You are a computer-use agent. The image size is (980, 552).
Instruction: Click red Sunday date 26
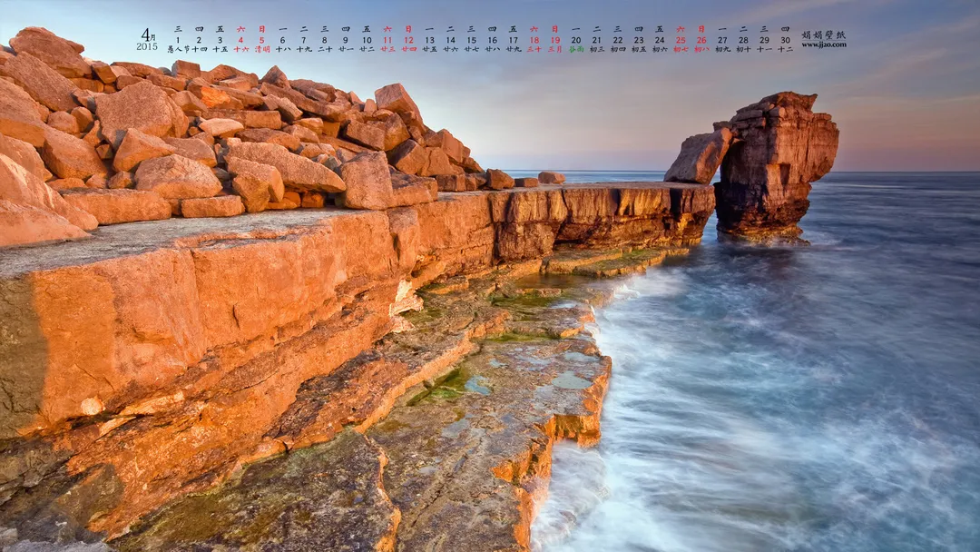pos(701,40)
